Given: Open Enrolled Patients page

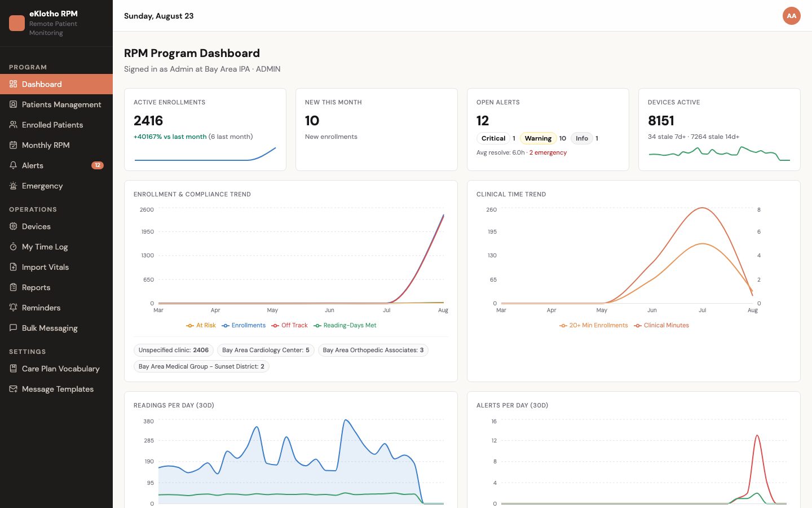Looking at the screenshot, I should [56, 125].
